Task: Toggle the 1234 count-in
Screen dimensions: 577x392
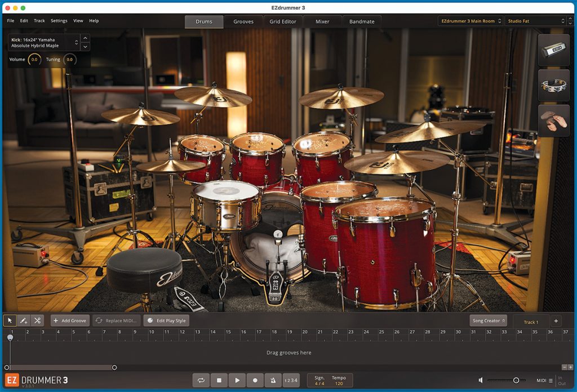Action: pyautogui.click(x=291, y=380)
